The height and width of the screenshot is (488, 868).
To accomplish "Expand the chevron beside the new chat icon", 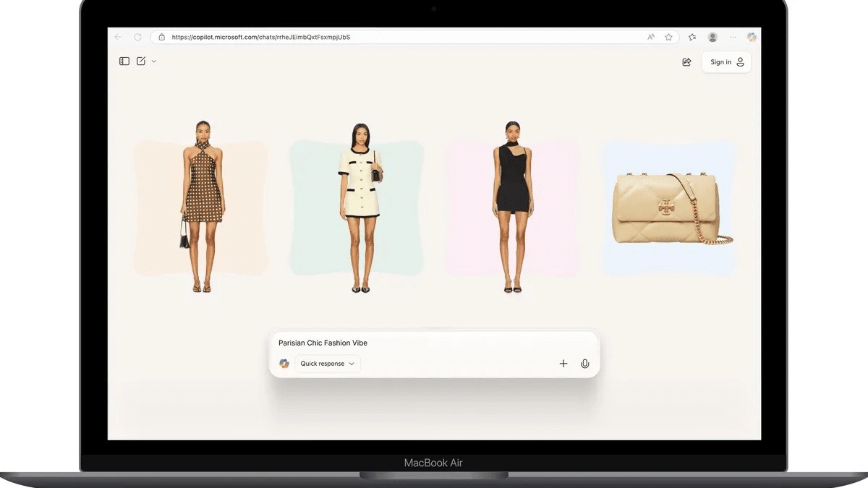I will (x=153, y=61).
